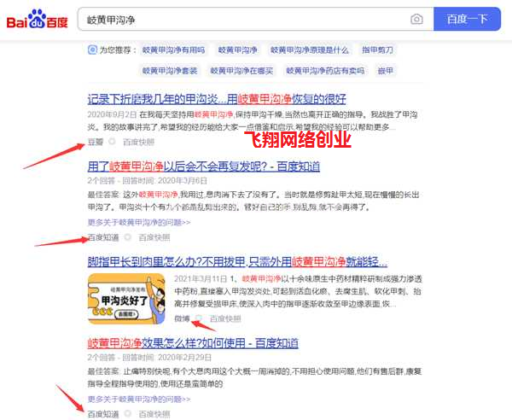Open 百度快照 for the 豆瓣 result
The height and width of the screenshot is (420, 512).
(x=139, y=142)
